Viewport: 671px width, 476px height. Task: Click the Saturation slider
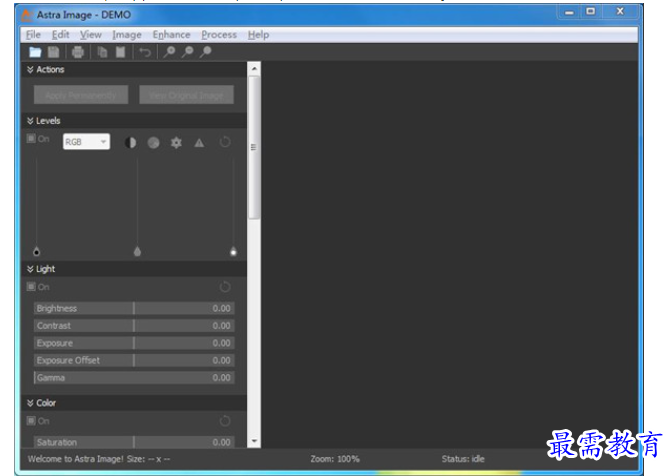tap(134, 442)
